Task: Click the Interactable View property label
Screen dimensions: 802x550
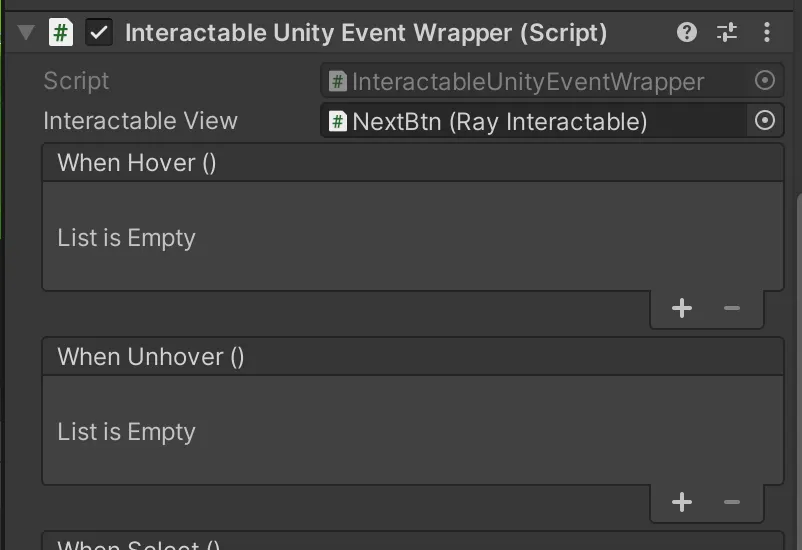Action: (140, 121)
